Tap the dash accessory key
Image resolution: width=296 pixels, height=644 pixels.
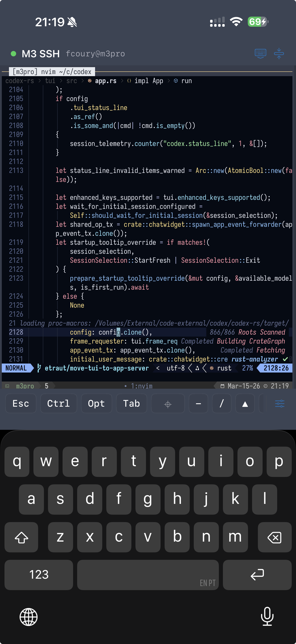(x=198, y=403)
